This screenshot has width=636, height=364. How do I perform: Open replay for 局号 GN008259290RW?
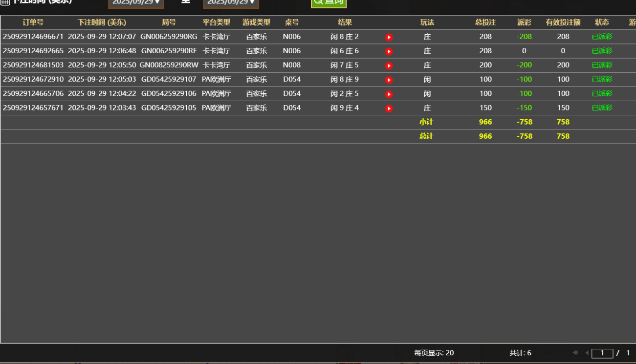tap(389, 64)
